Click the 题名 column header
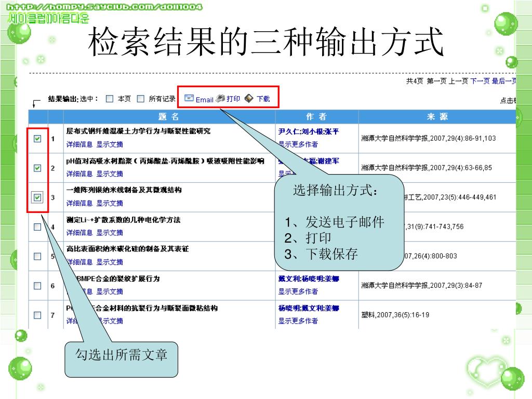The width and height of the screenshot is (532, 399). [x=169, y=117]
